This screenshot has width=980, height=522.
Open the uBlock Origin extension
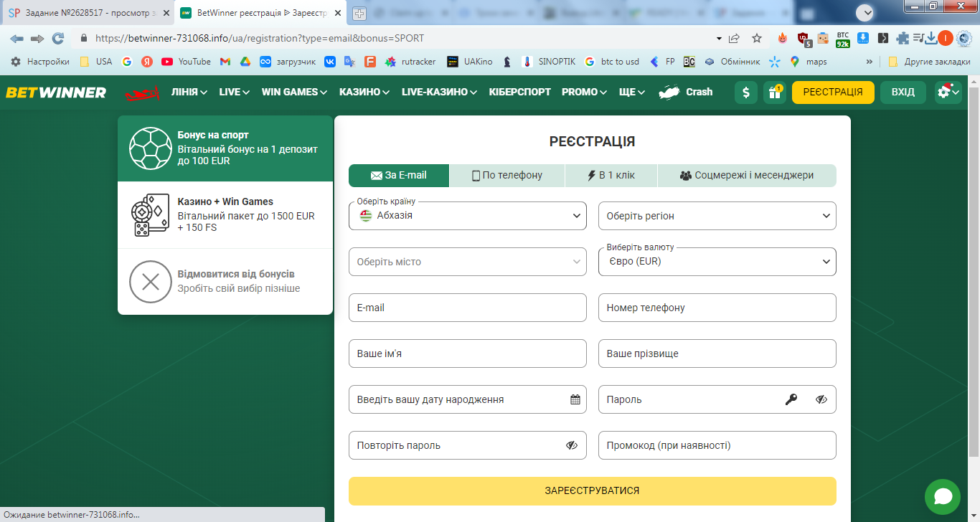coord(804,39)
